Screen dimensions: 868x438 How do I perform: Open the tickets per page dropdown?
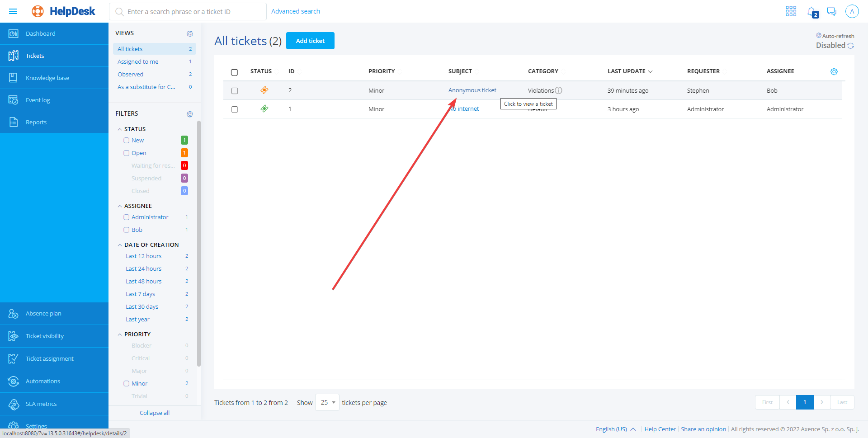pos(327,402)
